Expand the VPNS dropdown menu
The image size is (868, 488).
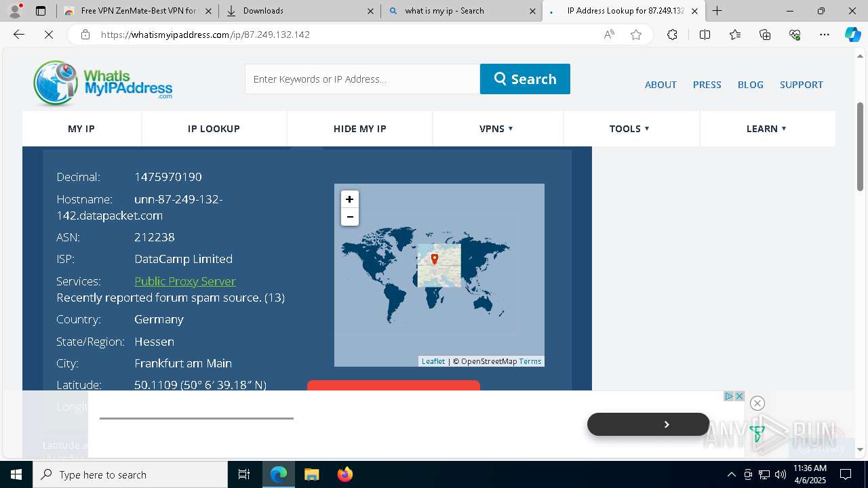coord(496,129)
